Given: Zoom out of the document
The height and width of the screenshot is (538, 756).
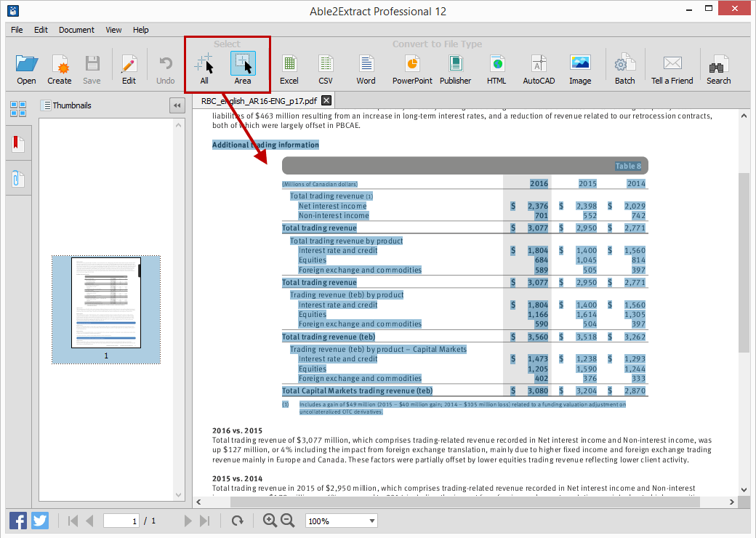Looking at the screenshot, I should pyautogui.click(x=288, y=521).
